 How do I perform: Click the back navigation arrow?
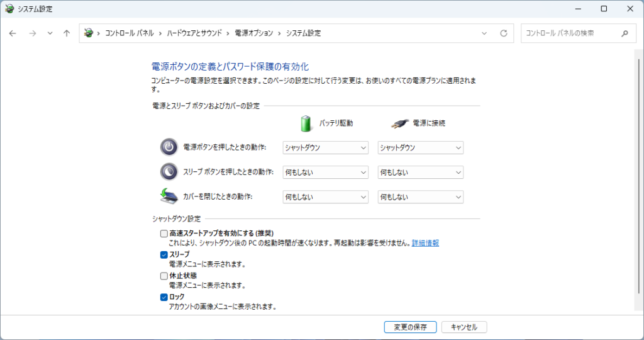(x=13, y=33)
